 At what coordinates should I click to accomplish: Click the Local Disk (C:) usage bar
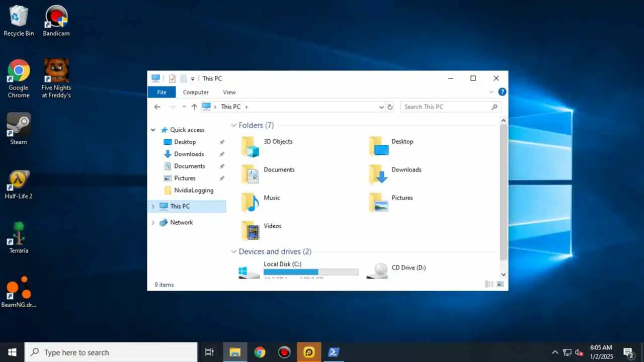(x=311, y=272)
